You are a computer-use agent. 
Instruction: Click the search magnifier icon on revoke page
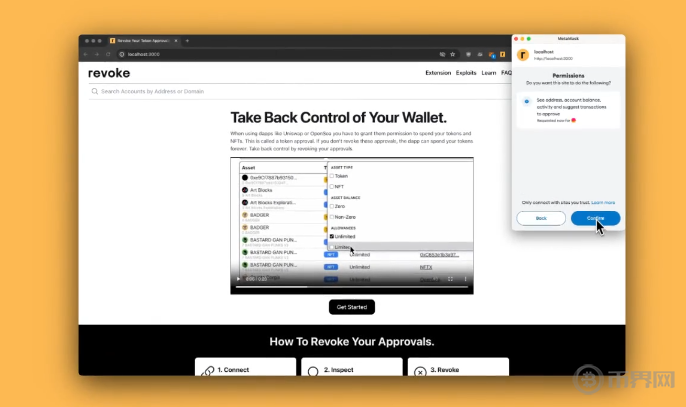pyautogui.click(x=94, y=91)
